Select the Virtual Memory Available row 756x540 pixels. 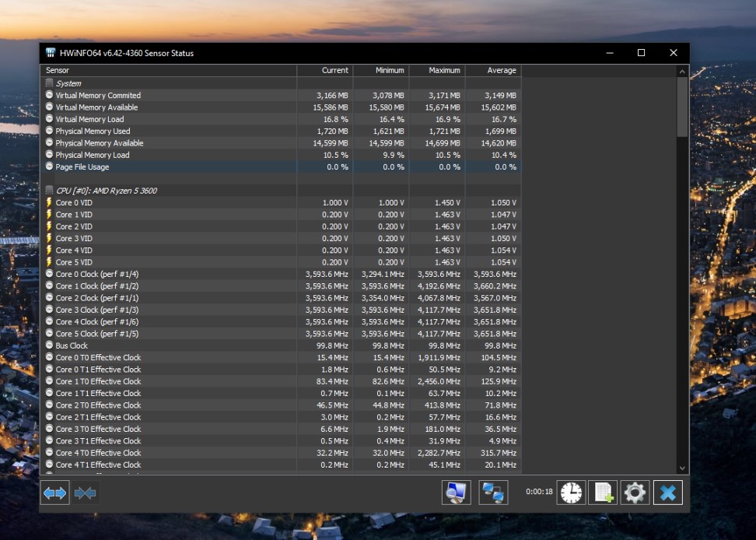(281, 107)
